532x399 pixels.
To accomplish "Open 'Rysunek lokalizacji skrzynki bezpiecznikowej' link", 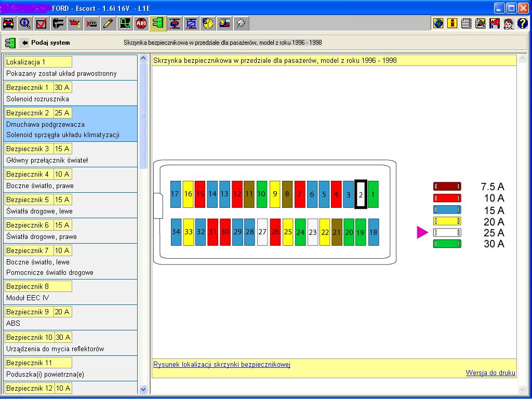I will coord(222,364).
